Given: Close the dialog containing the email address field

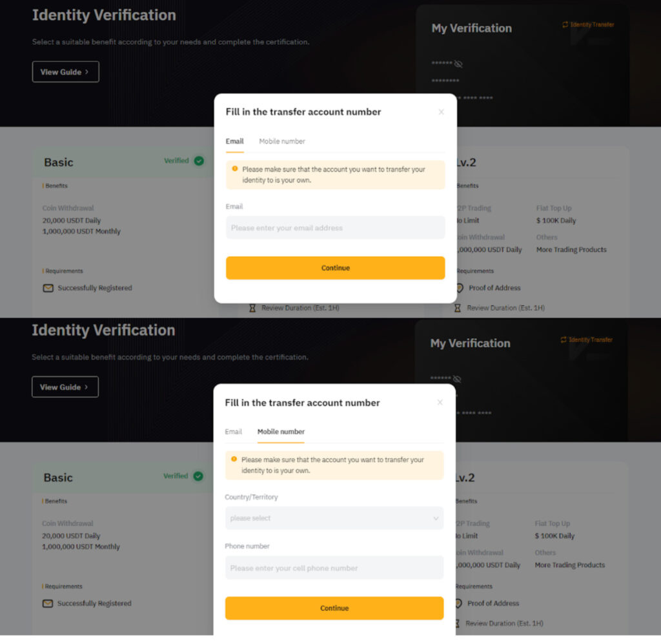Looking at the screenshot, I should [x=441, y=112].
